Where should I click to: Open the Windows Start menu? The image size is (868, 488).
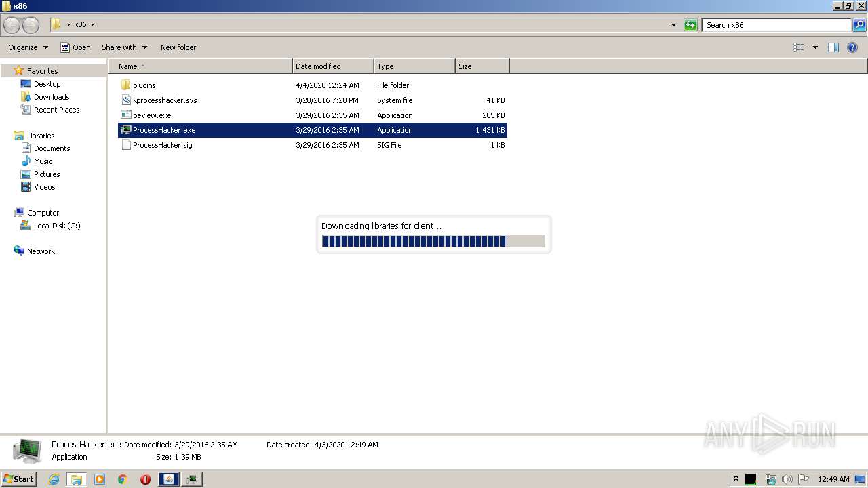(19, 479)
